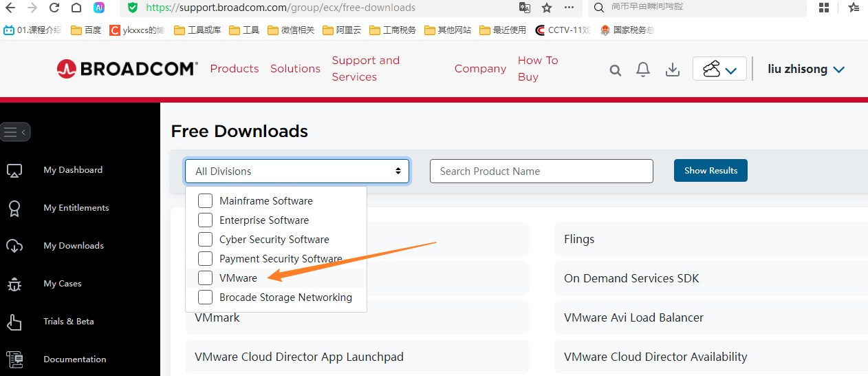Open My Entitlements in sidebar
Image resolution: width=868 pixels, height=376 pixels.
(76, 208)
